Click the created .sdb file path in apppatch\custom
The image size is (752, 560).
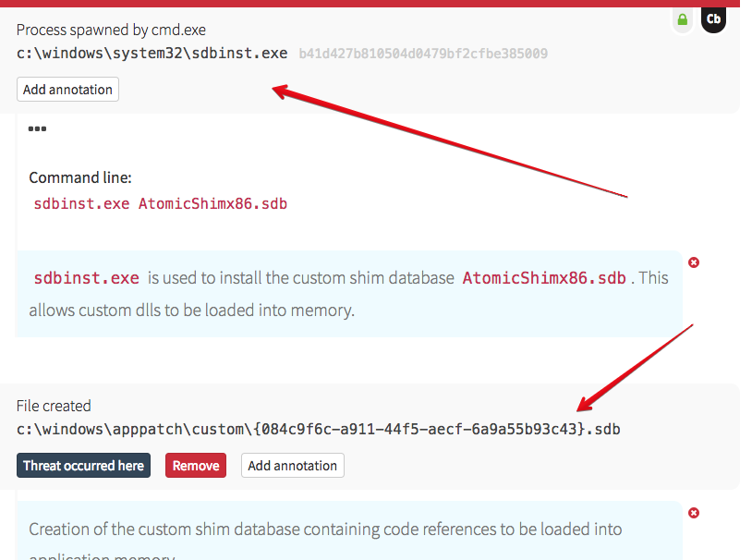[318, 429]
